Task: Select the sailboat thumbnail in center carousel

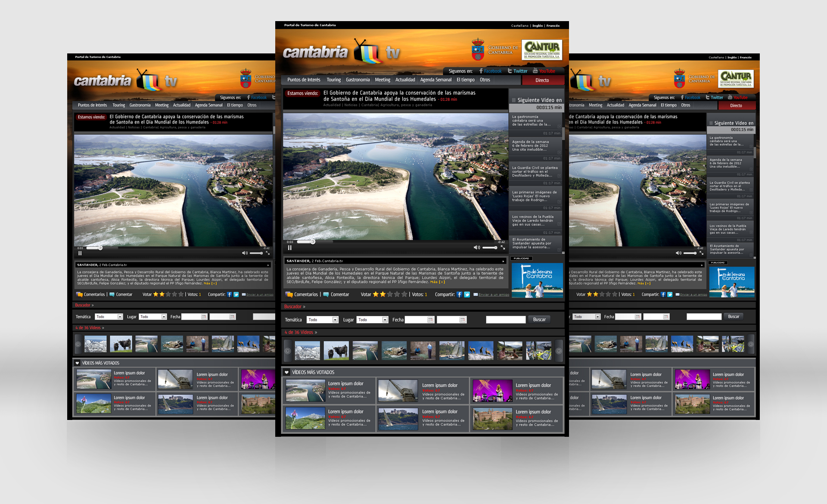Action: coord(452,351)
